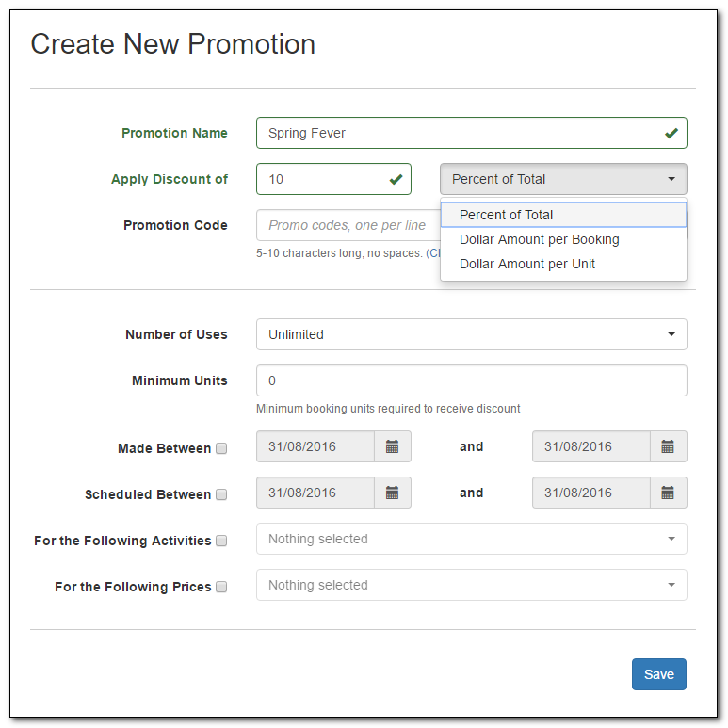728x728 pixels.
Task: Open calendar for Made Between start date
Action: point(393,446)
